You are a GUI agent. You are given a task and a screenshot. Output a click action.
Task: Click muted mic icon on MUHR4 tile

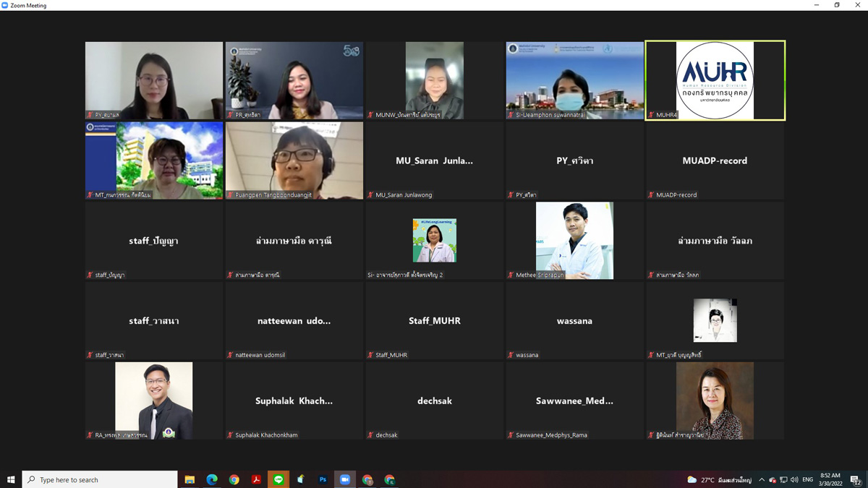click(x=651, y=115)
